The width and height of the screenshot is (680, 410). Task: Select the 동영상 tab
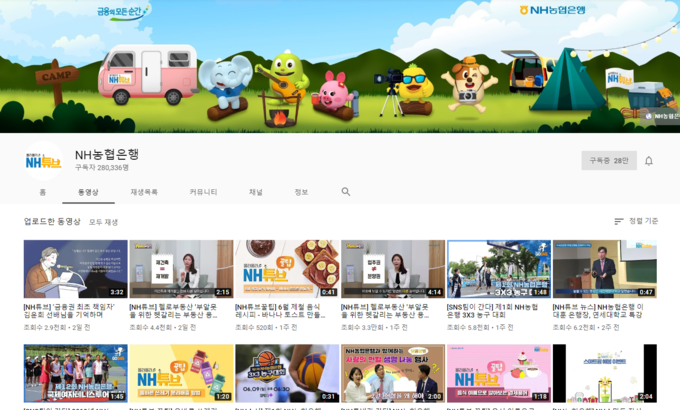click(x=88, y=192)
